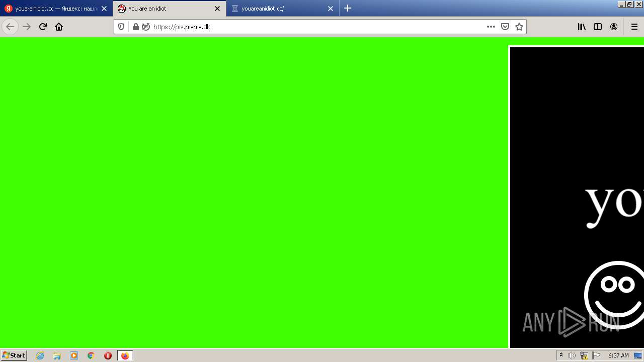644x362 pixels.
Task: Close the youareanidiot.cc/ tab
Action: (331, 9)
